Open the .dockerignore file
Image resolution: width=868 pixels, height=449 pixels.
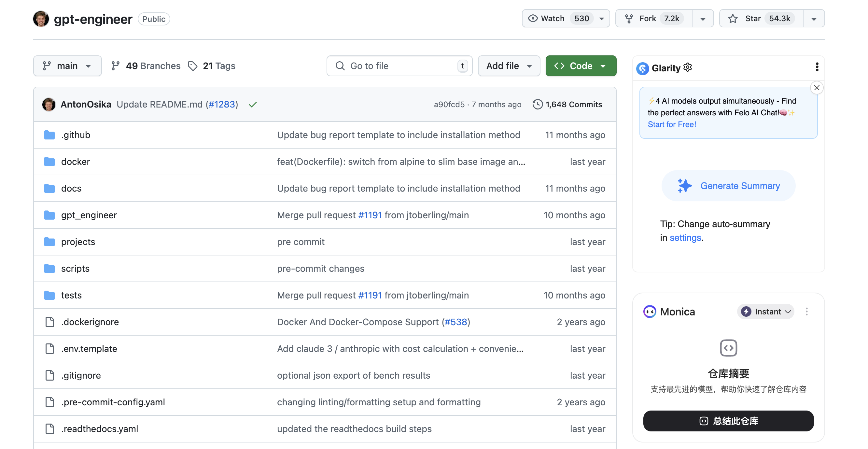click(90, 322)
